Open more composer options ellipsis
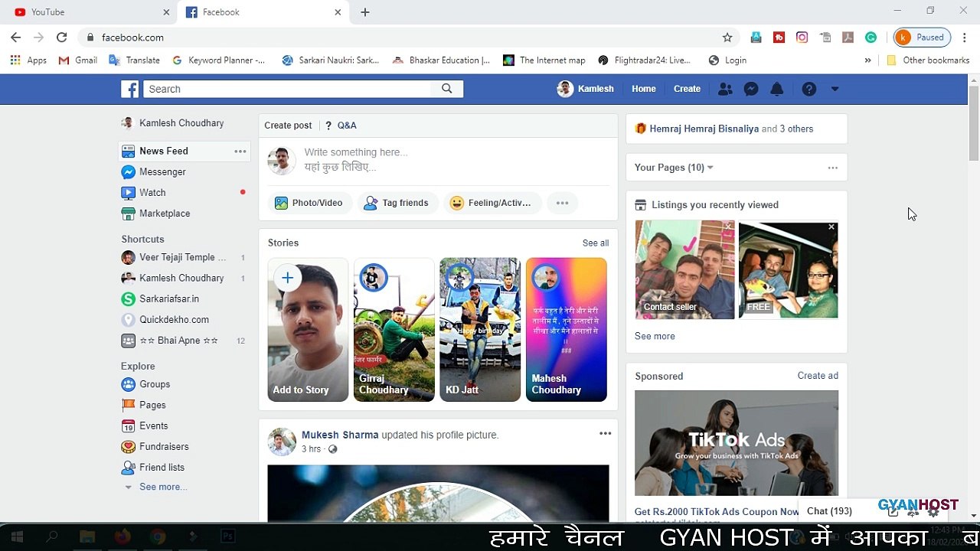This screenshot has height=551, width=980. (x=562, y=203)
